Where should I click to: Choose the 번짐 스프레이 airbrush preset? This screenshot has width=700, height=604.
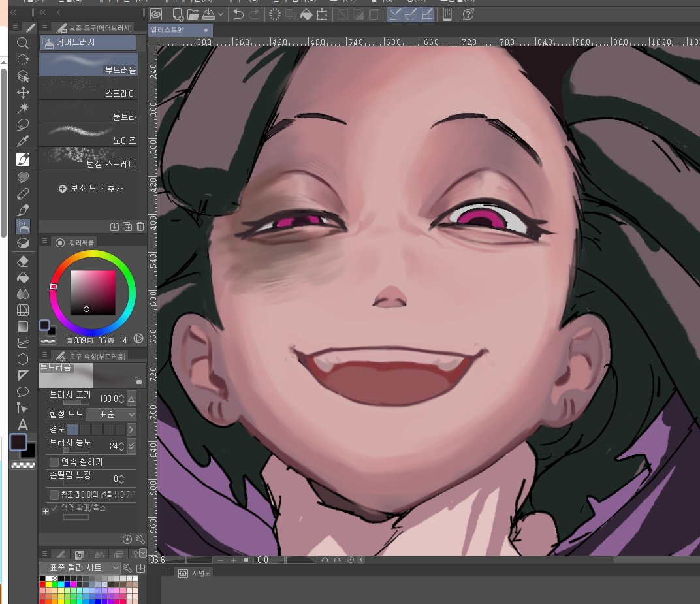click(88, 159)
